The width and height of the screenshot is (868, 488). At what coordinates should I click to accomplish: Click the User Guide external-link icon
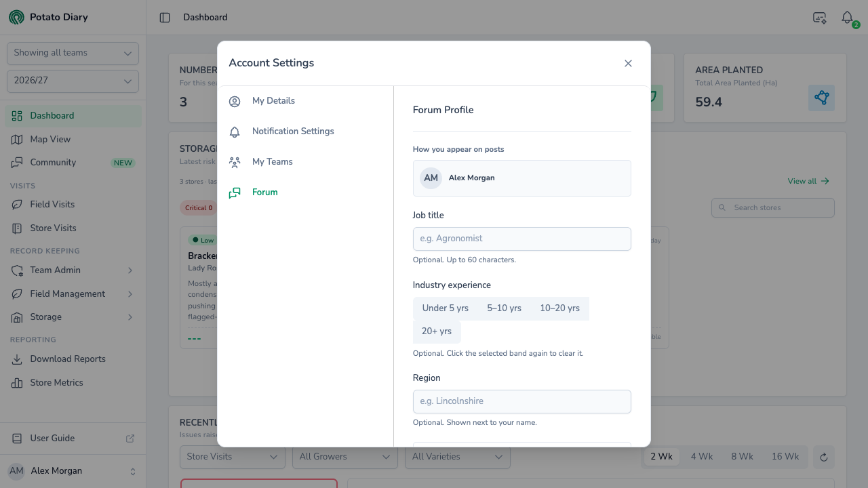[130, 439]
